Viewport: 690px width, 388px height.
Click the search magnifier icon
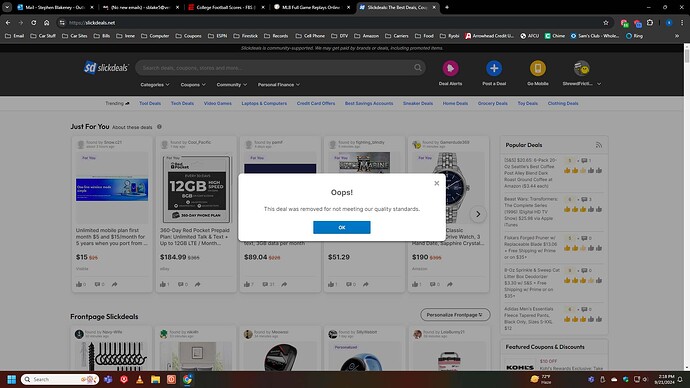(x=418, y=68)
